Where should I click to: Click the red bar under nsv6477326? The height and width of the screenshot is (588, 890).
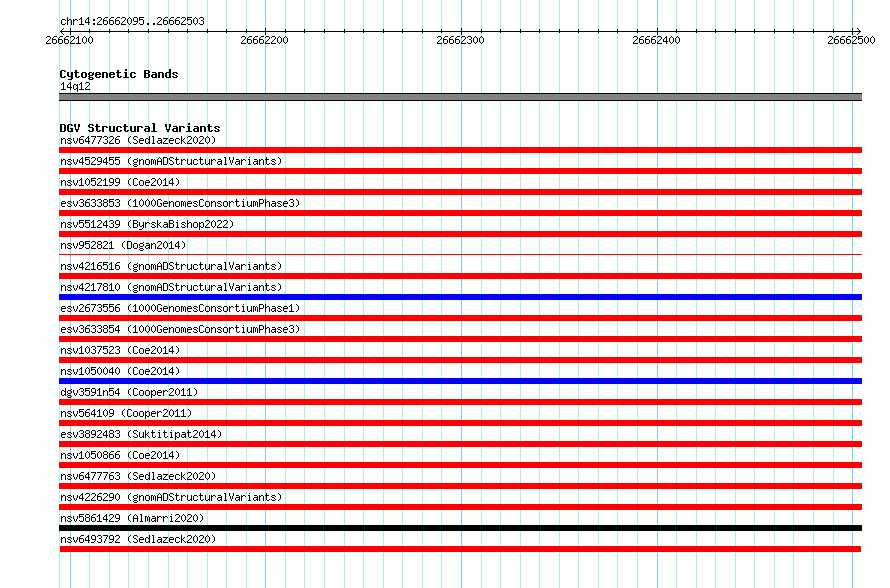click(x=460, y=150)
